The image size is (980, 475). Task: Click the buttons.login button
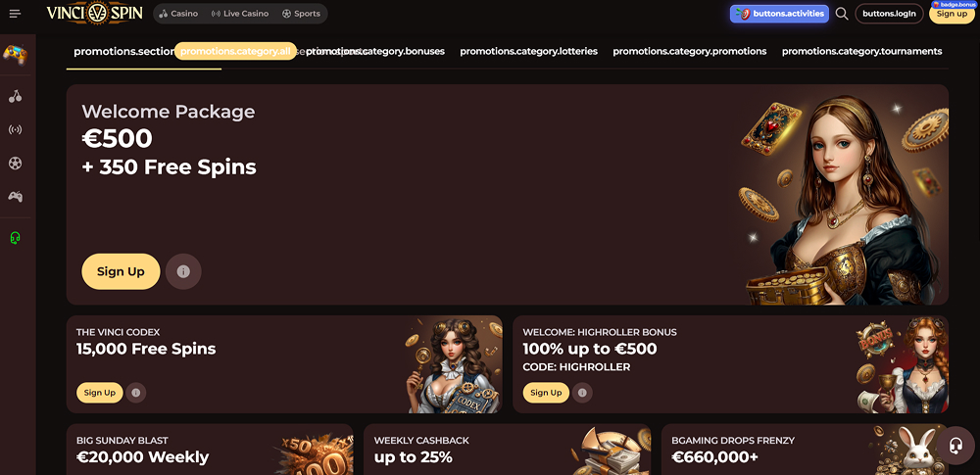tap(889, 14)
